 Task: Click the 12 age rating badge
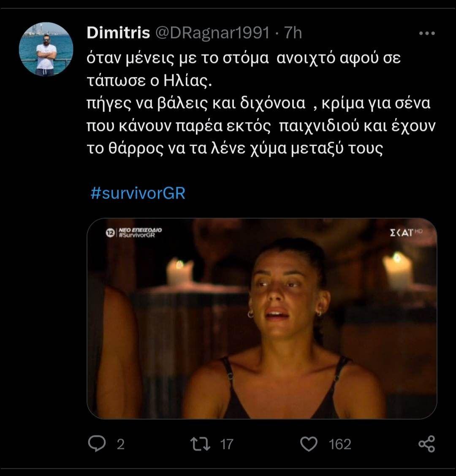coord(110,233)
